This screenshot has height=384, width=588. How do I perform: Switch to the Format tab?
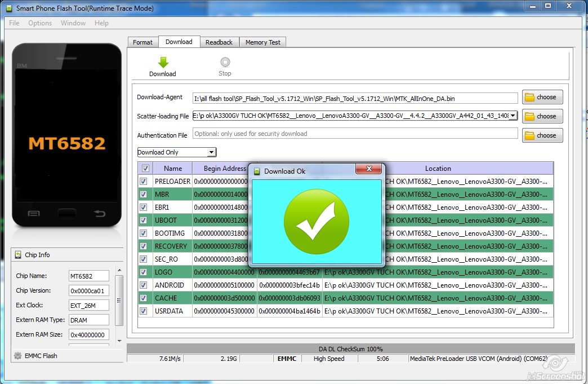point(143,42)
